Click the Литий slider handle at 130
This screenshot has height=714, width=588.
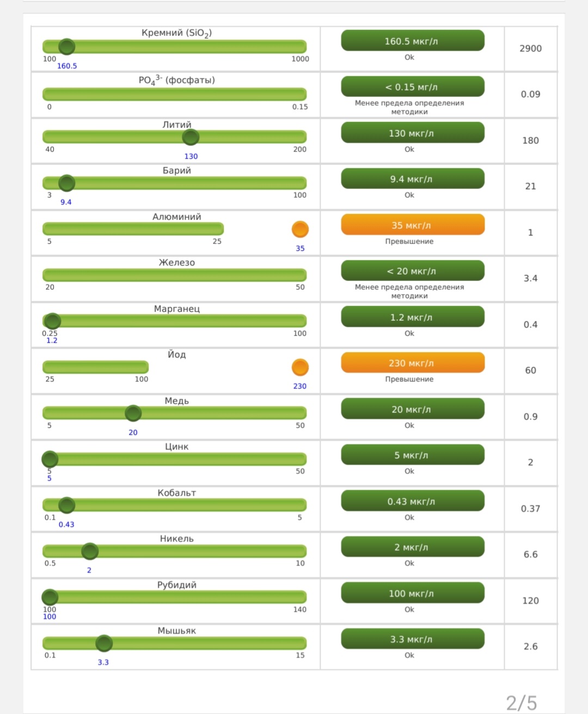(x=191, y=137)
